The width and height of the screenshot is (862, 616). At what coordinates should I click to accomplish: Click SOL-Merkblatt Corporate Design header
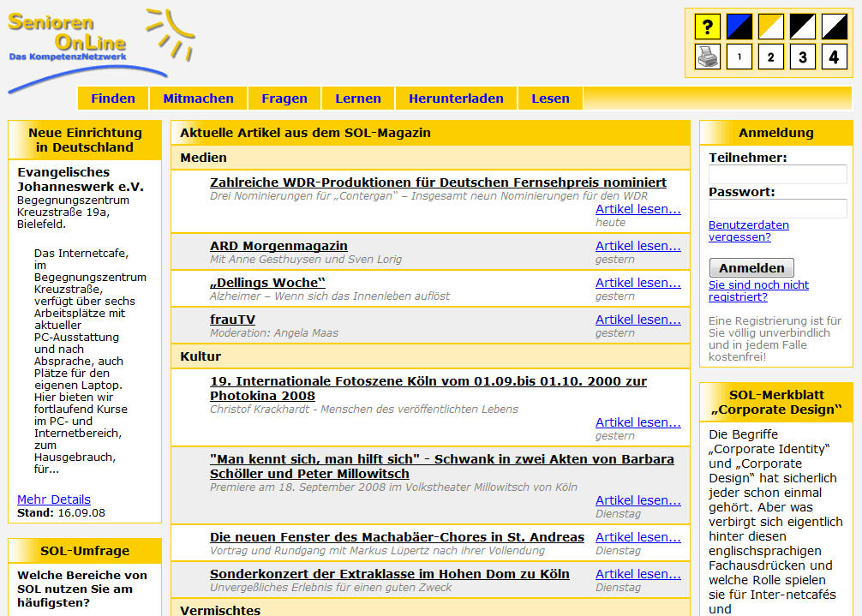click(x=775, y=402)
